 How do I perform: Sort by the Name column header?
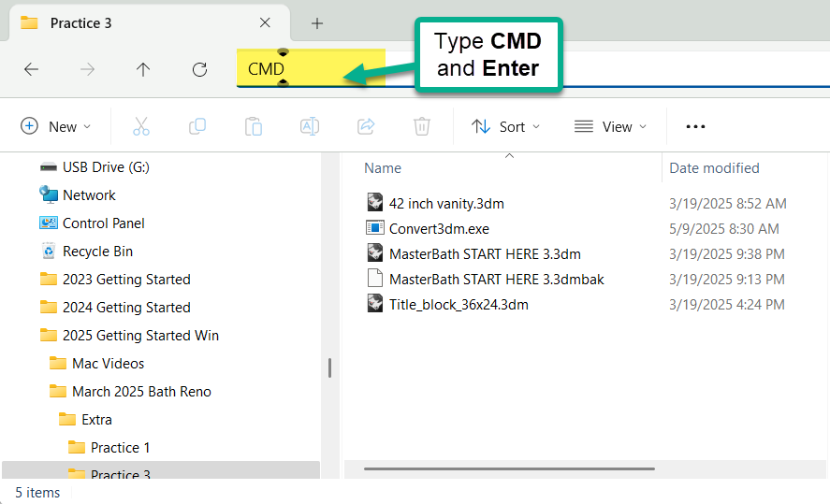click(383, 168)
